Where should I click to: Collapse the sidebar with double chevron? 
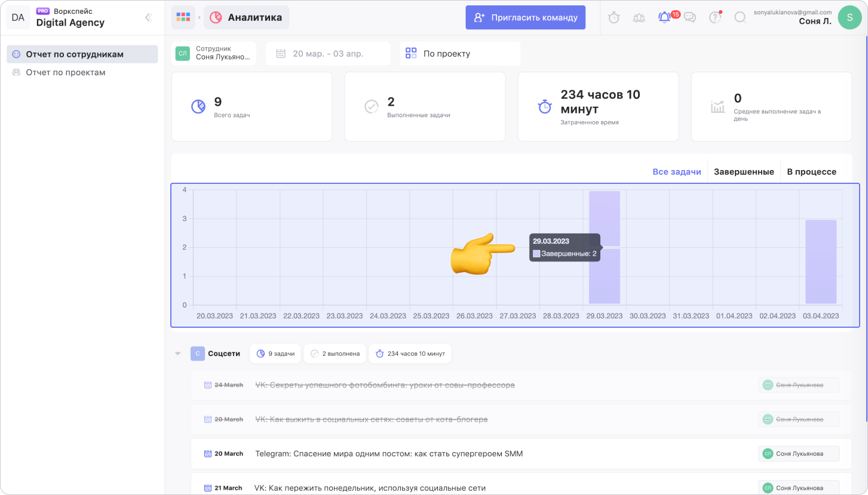(x=149, y=18)
